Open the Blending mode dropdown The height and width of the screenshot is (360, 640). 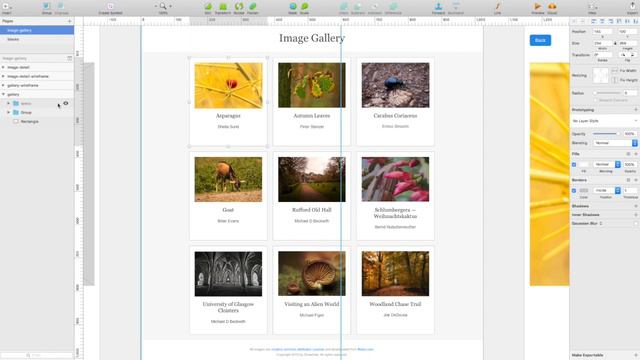coord(615,143)
